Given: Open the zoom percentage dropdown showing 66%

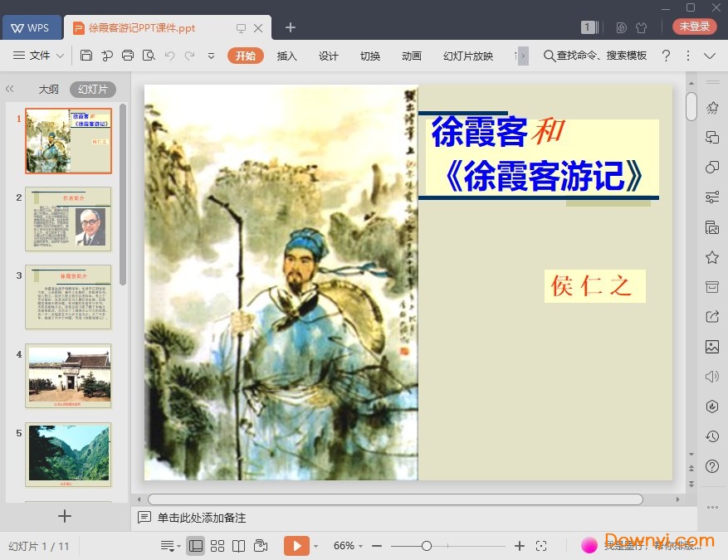Looking at the screenshot, I should pyautogui.click(x=347, y=546).
